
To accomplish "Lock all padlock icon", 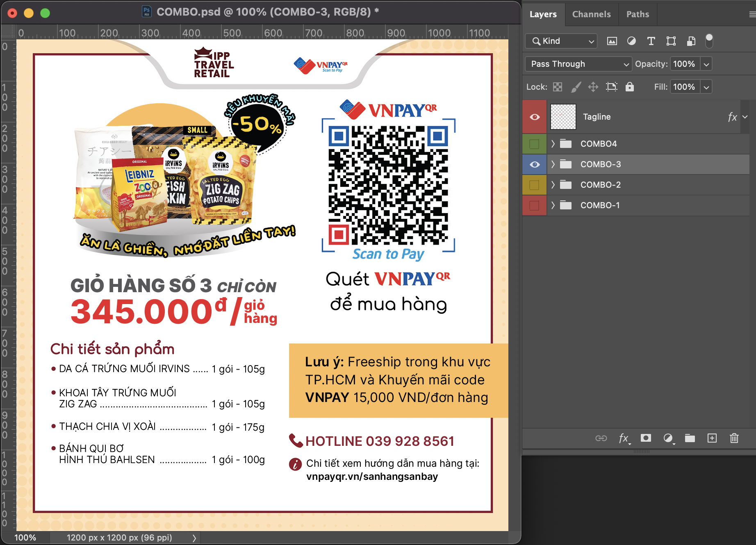I will 629,87.
